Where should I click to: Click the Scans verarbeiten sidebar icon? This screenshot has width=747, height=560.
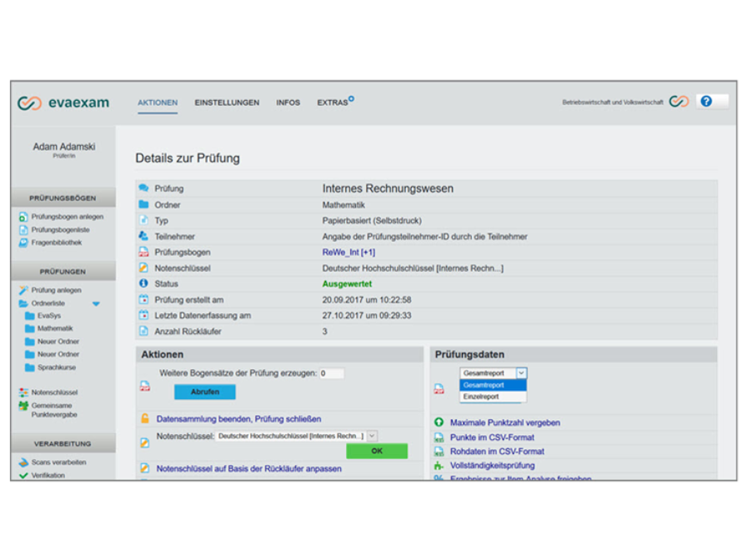(x=23, y=462)
